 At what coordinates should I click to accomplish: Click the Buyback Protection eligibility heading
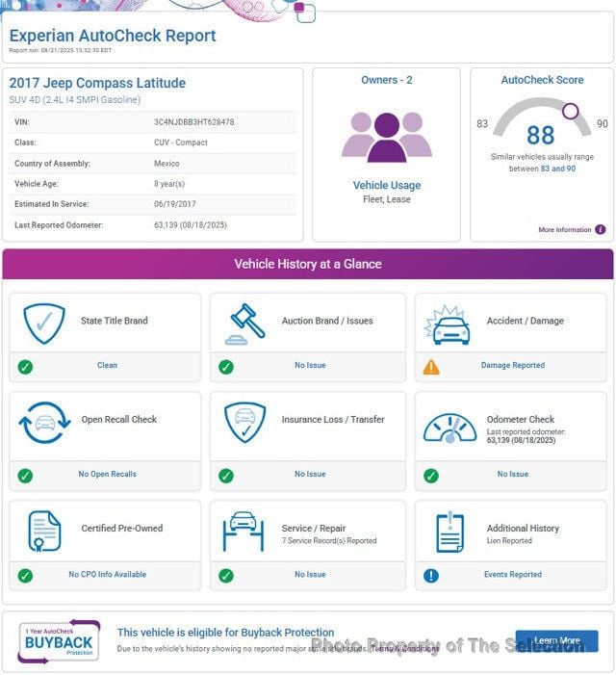[225, 633]
